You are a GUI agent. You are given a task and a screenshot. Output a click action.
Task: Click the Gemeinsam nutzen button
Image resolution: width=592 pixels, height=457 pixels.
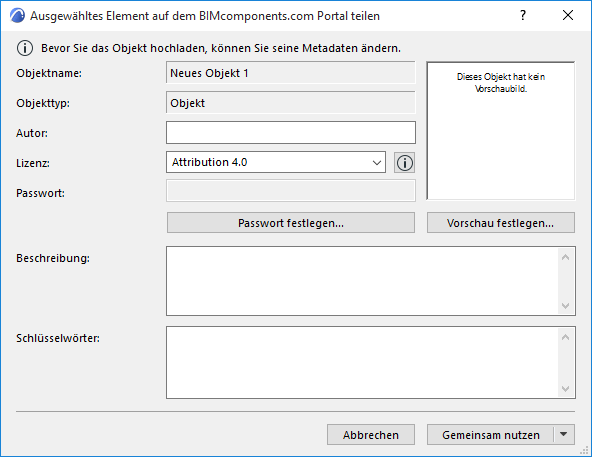click(x=490, y=435)
